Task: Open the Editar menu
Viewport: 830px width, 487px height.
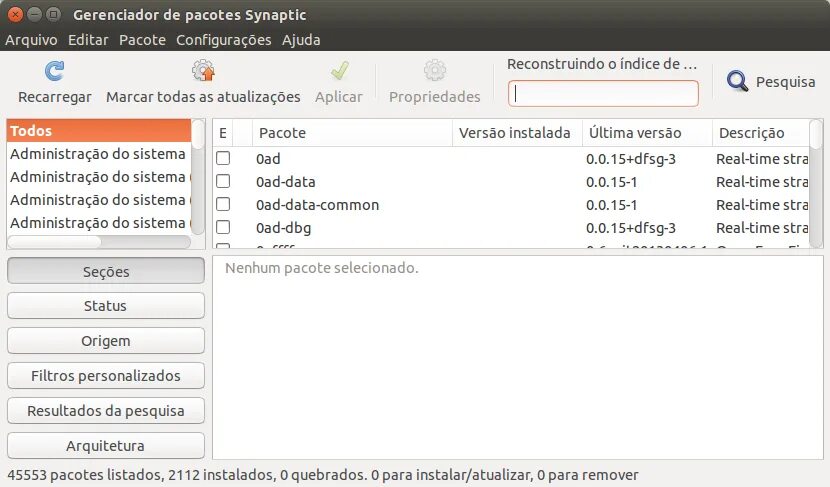Action: (88, 40)
